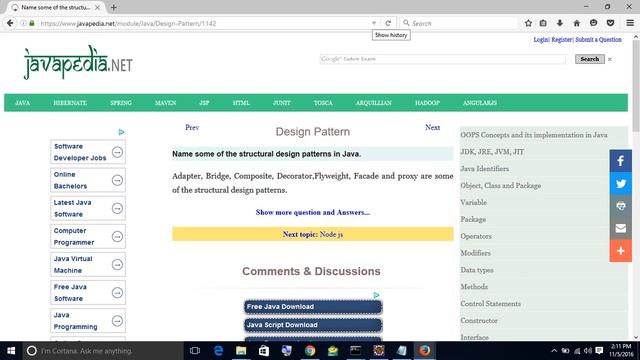
Task: Open the chat smiley toolbar icon
Action: click(593, 23)
